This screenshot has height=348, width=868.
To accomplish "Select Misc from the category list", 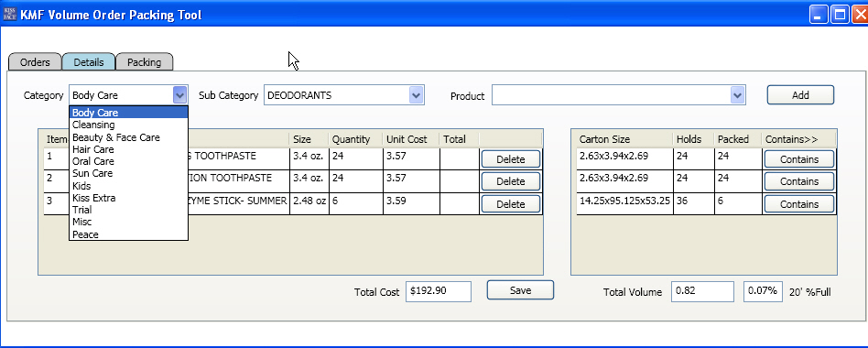I will 128,222.
